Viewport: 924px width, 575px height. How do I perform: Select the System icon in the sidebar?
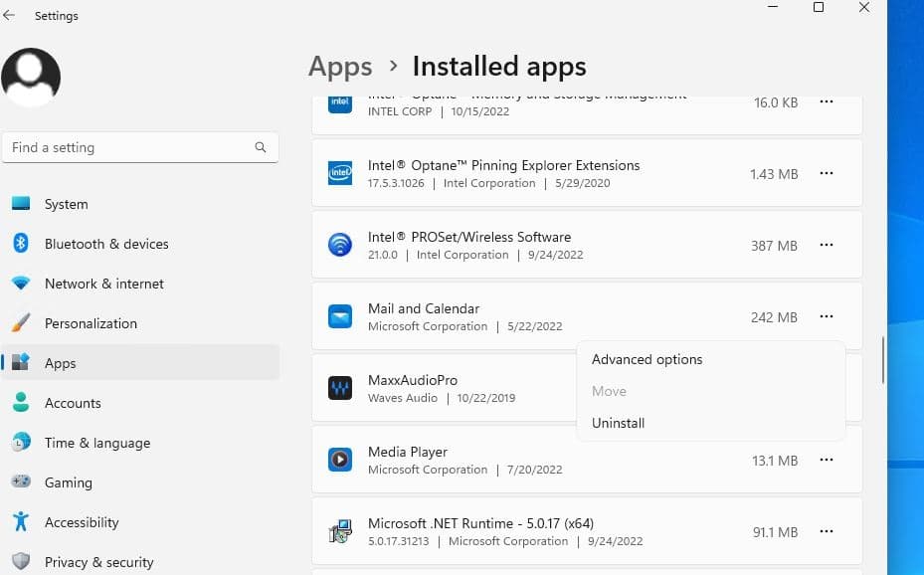(x=22, y=204)
